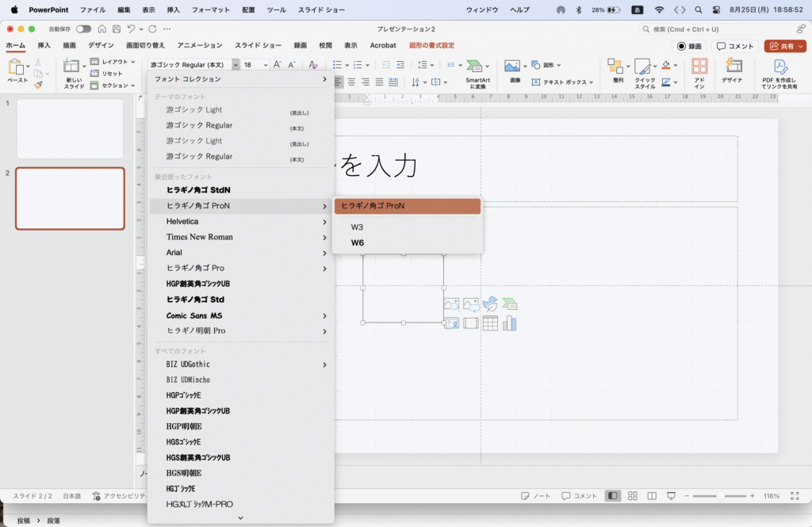Click the Arrange shapes icon

(616, 68)
